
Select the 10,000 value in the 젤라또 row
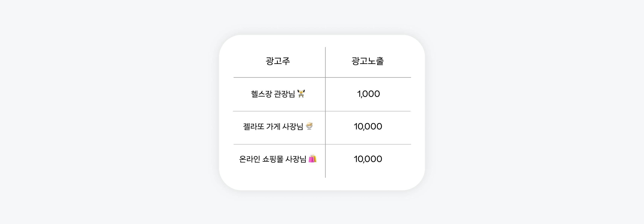point(368,127)
